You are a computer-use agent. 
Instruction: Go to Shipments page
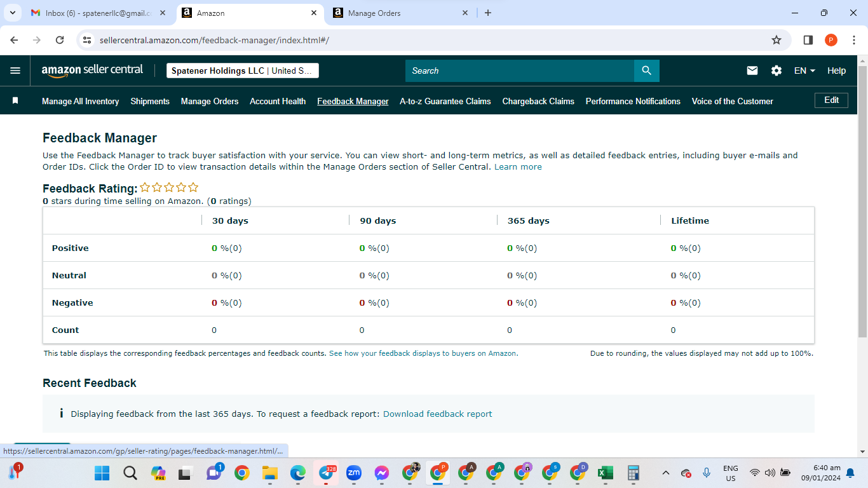pyautogui.click(x=150, y=101)
